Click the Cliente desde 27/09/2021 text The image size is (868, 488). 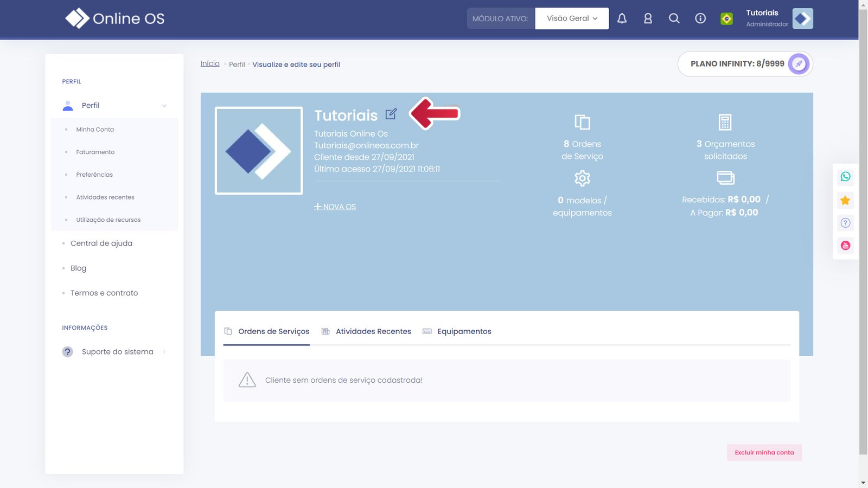[364, 157]
